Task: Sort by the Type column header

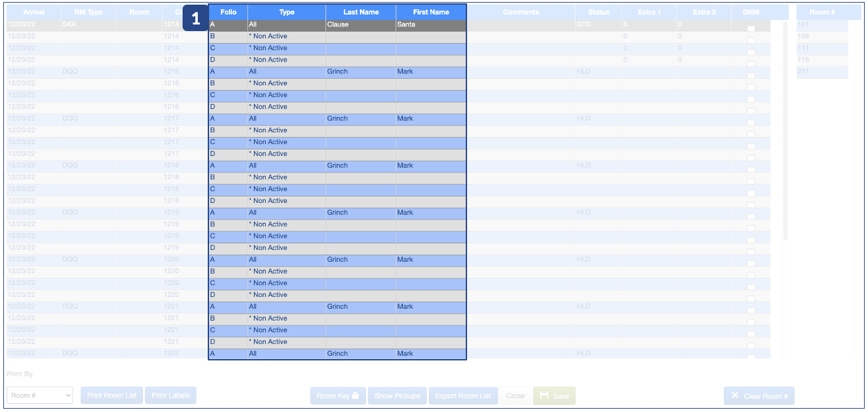Action: (286, 12)
